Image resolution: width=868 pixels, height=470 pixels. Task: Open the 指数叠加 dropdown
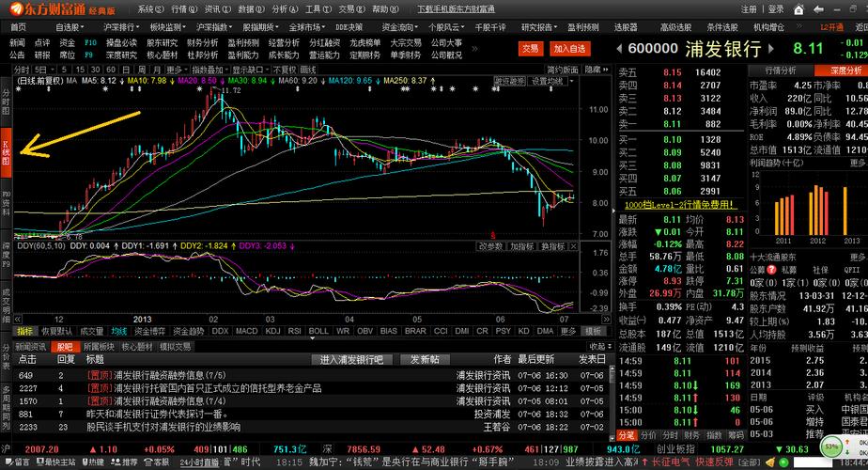point(209,70)
